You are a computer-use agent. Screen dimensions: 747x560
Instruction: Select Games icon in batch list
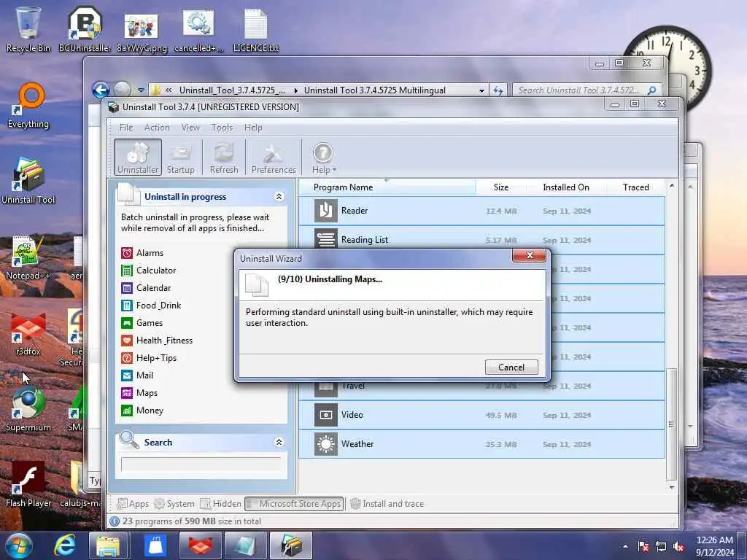point(127,323)
